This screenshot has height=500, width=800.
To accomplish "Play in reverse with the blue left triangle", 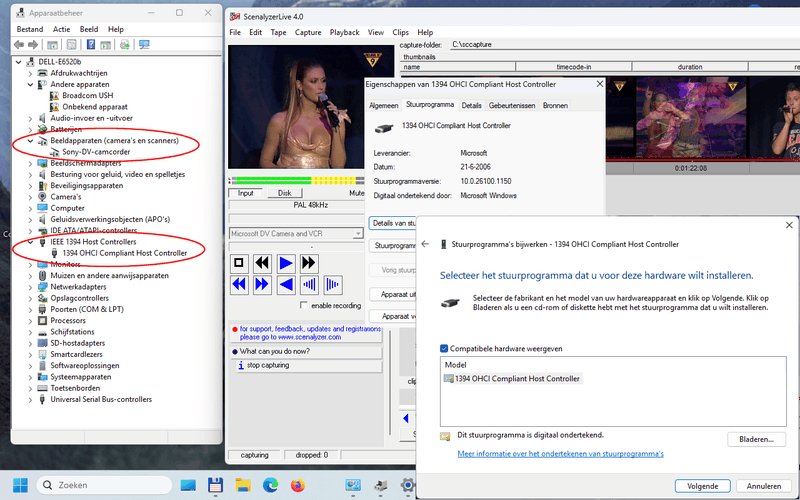I will 286,285.
